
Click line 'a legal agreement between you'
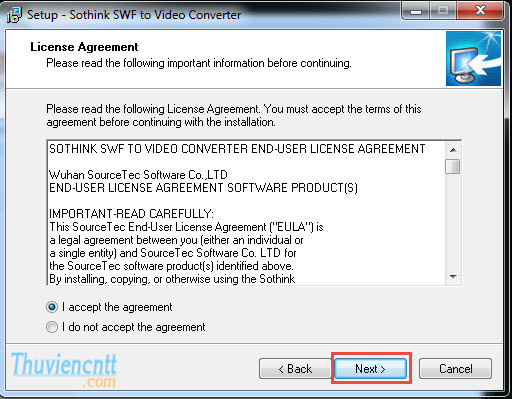click(x=176, y=240)
